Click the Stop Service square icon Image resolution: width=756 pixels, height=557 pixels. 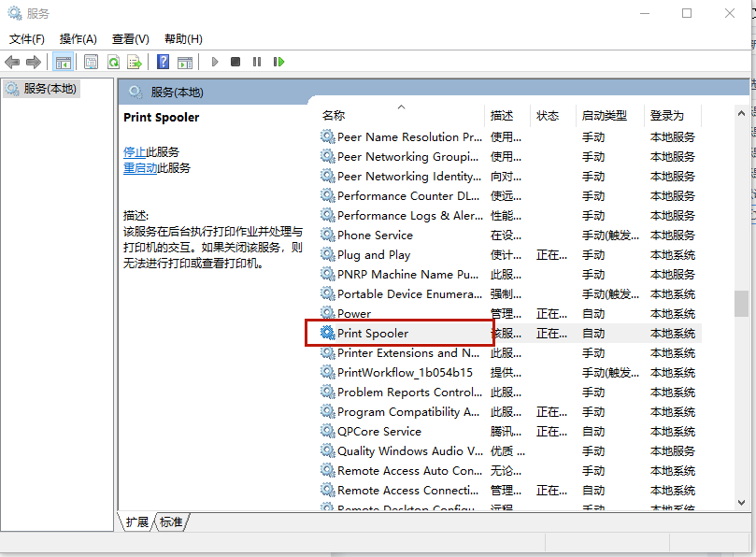235,62
